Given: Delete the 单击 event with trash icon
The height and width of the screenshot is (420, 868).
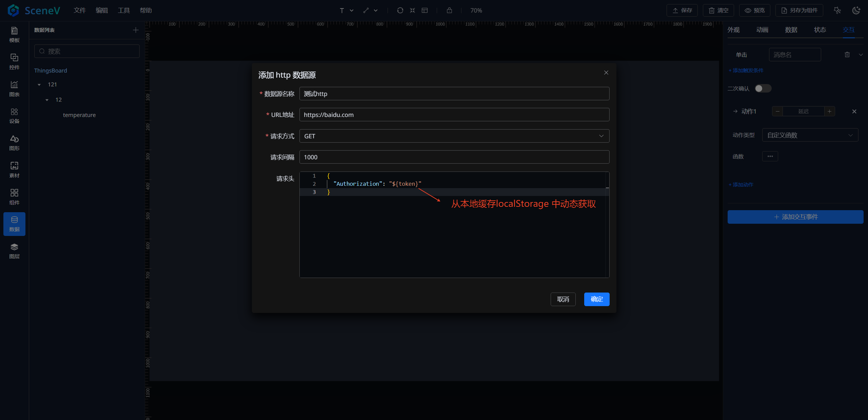Looking at the screenshot, I should coord(847,55).
